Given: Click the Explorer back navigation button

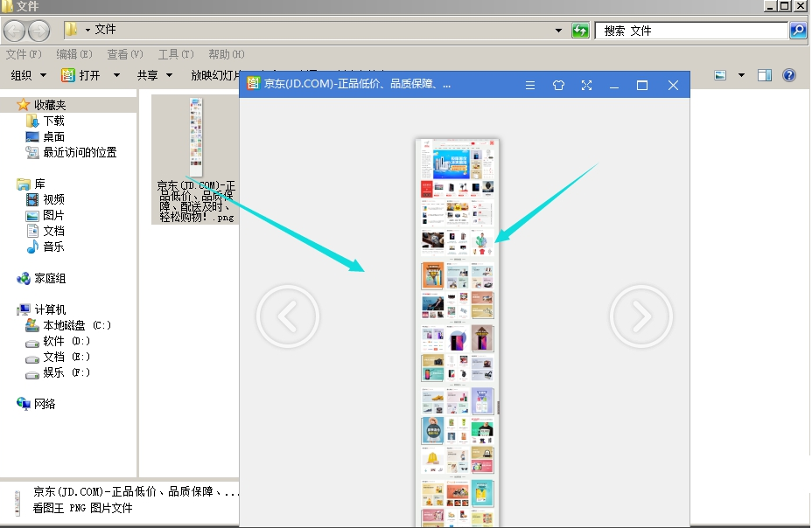Looking at the screenshot, I should click(x=15, y=31).
